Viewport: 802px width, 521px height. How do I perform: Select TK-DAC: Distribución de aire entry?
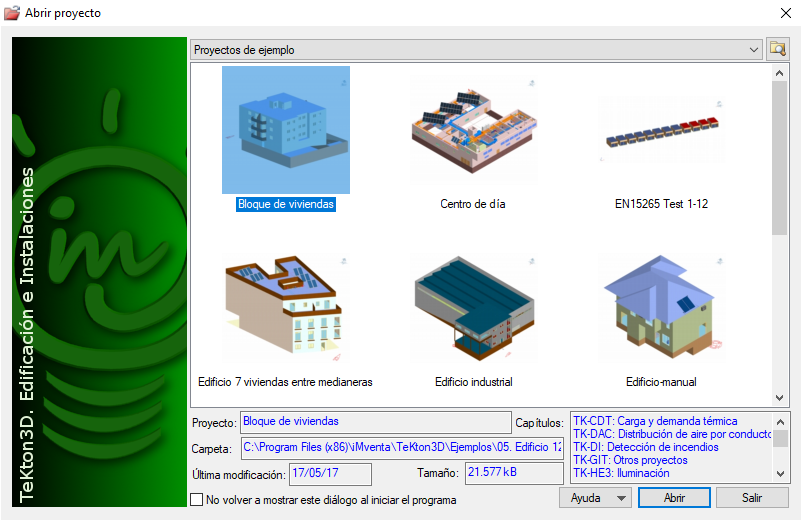click(672, 434)
